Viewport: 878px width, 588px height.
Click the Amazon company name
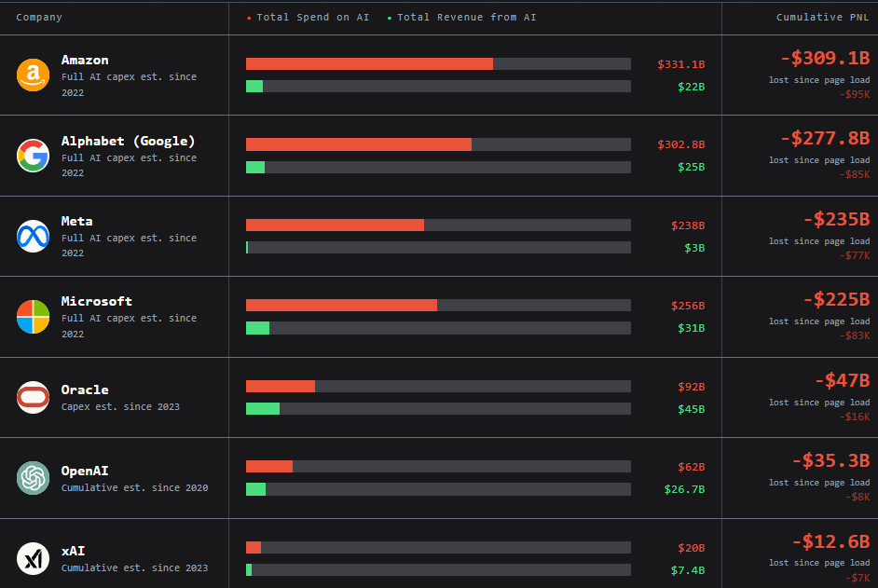(85, 60)
